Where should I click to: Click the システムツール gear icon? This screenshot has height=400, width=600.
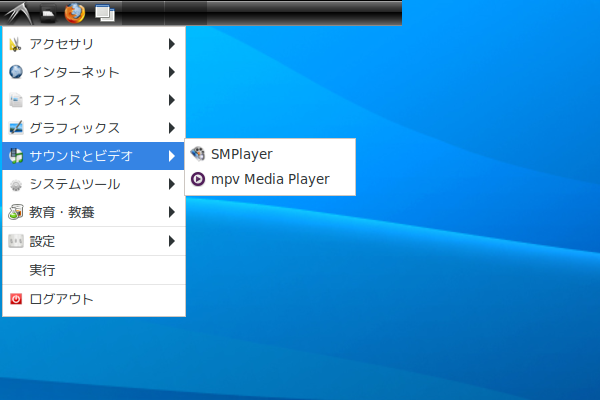(16, 184)
